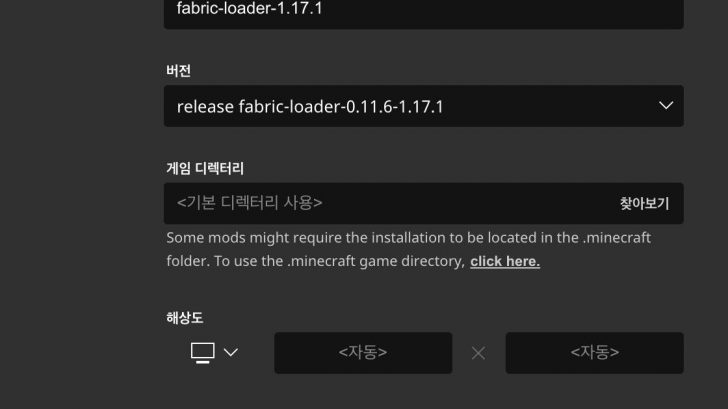Click inside the version combo box text

(x=310, y=106)
